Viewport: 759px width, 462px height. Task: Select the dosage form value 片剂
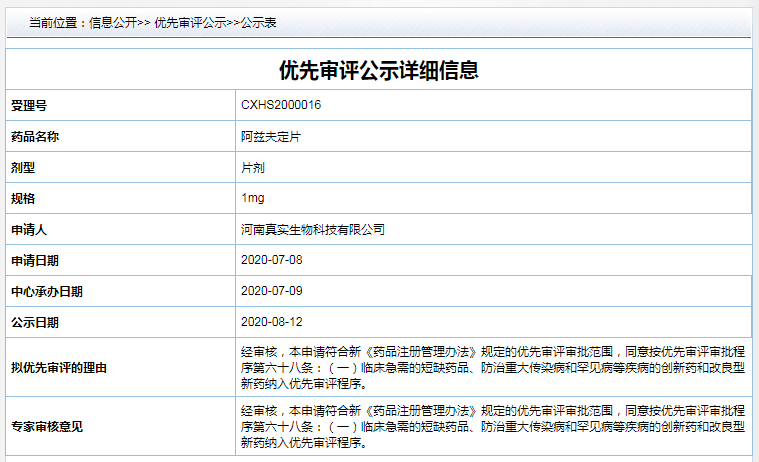tap(253, 168)
